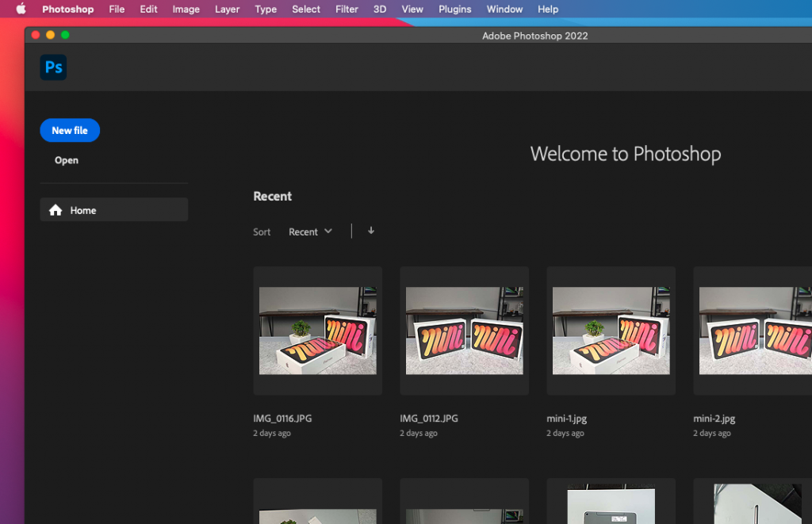Create a document with New file
Image resolution: width=812 pixels, height=524 pixels.
tap(70, 131)
